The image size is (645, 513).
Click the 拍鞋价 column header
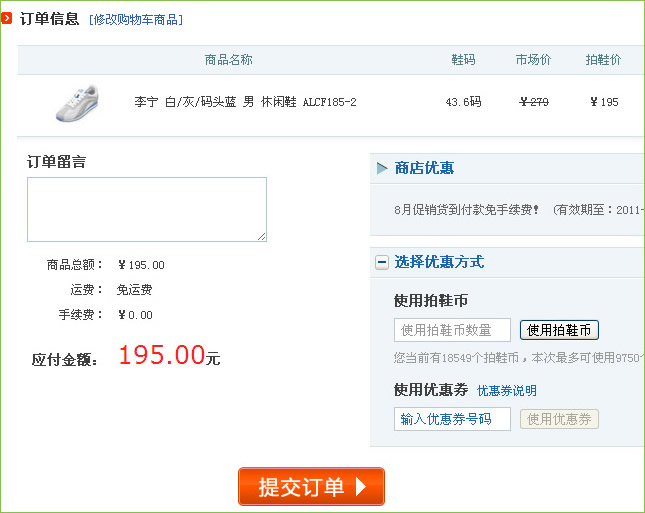click(603, 60)
